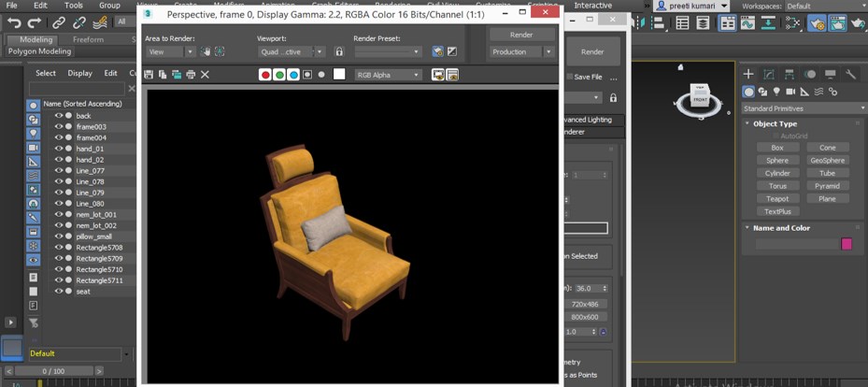Viewport: 868px width, 387px height.
Task: Click the Auto Region Selected icon
Action: point(220,51)
